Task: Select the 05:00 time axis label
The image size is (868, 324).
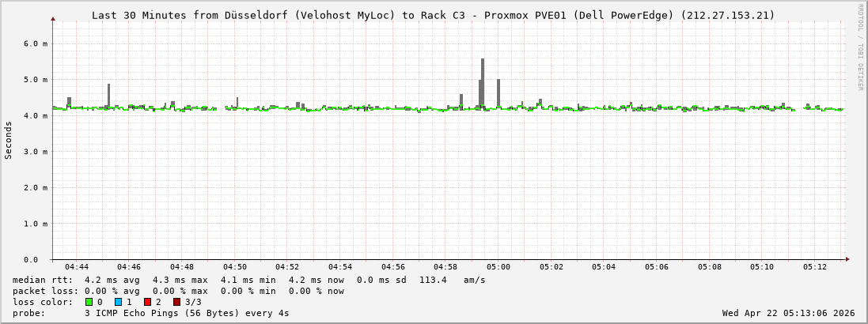Action: pos(498,267)
